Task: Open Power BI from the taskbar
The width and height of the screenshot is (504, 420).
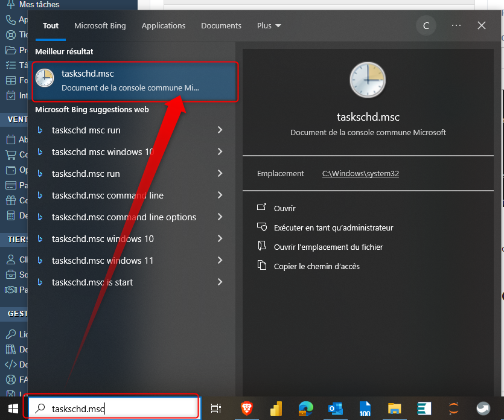Action: click(276, 409)
